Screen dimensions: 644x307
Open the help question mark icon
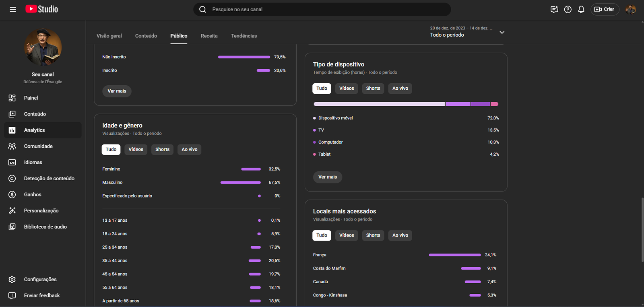[x=568, y=9]
